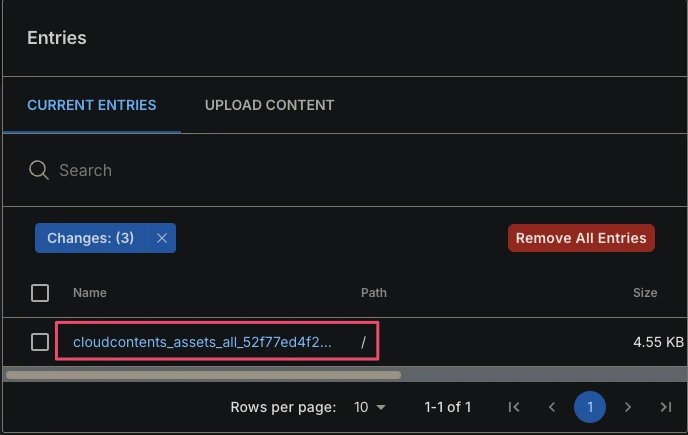
Task: Click the horizontal scrollbar under the table
Action: 203,375
